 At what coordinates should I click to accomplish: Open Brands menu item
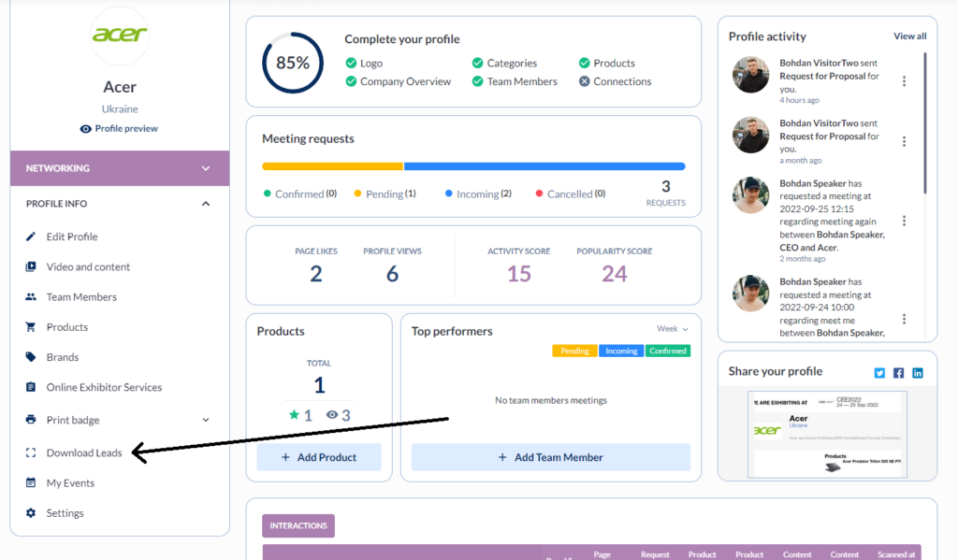tap(63, 357)
